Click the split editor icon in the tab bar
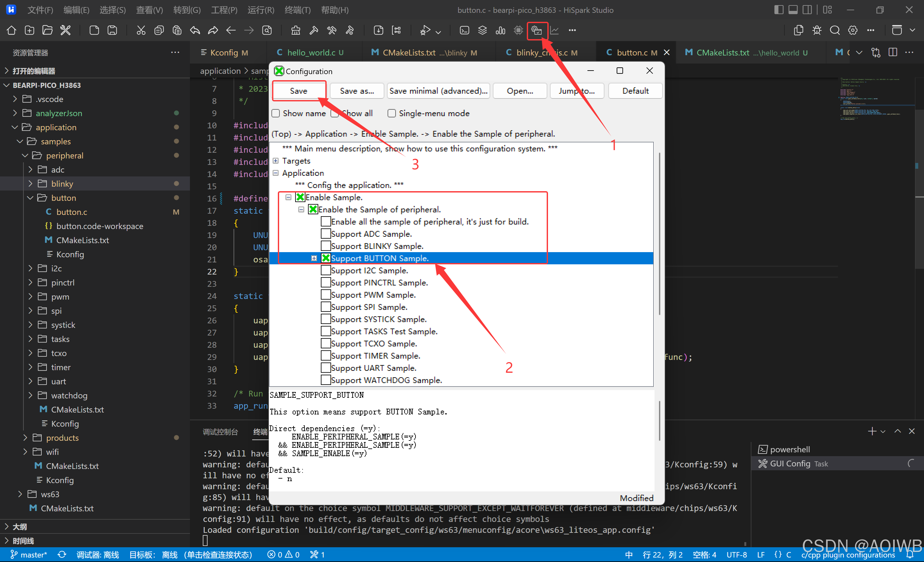Image resolution: width=924 pixels, height=562 pixels. tap(893, 53)
